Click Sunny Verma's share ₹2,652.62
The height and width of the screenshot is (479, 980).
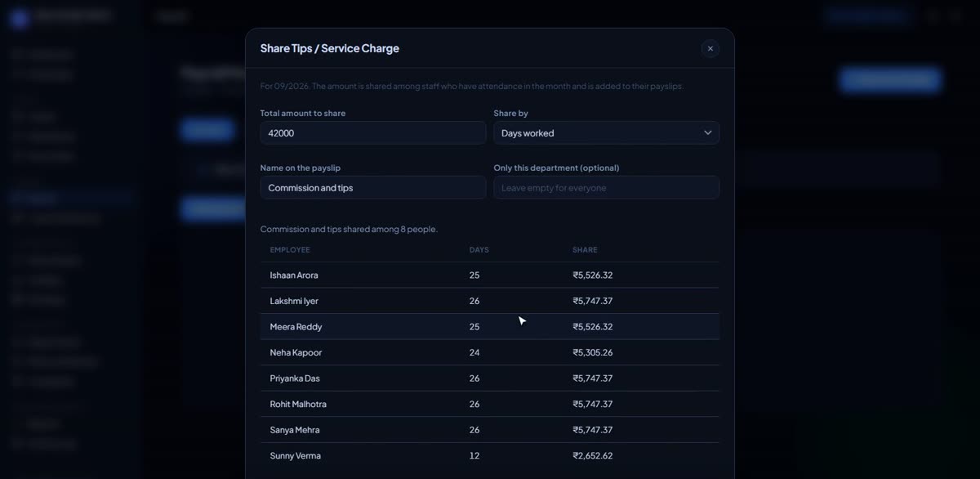pos(593,455)
